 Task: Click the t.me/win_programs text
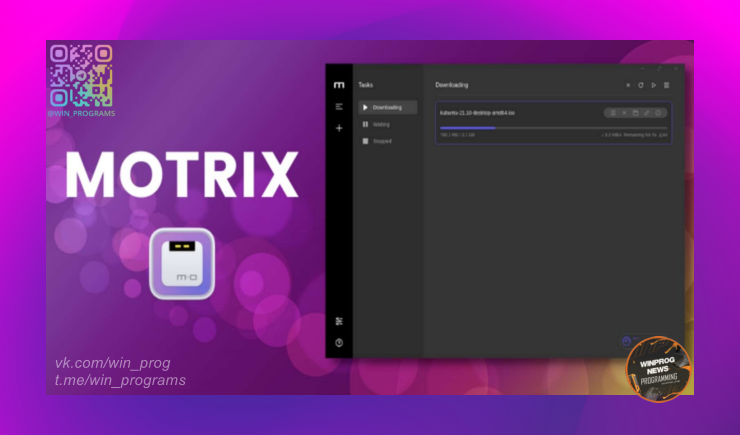pyautogui.click(x=120, y=380)
